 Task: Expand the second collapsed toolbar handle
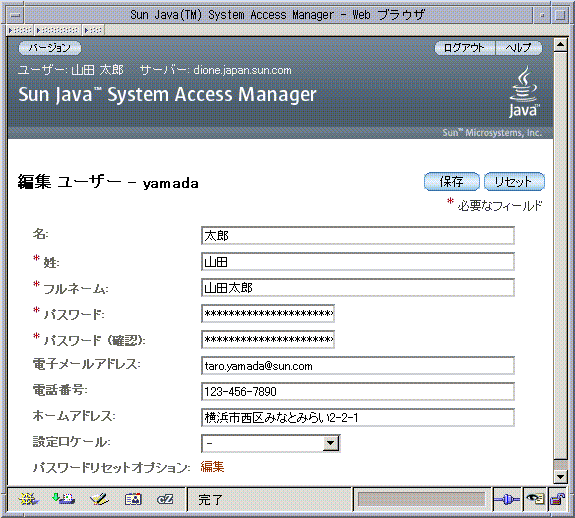pos(58,30)
